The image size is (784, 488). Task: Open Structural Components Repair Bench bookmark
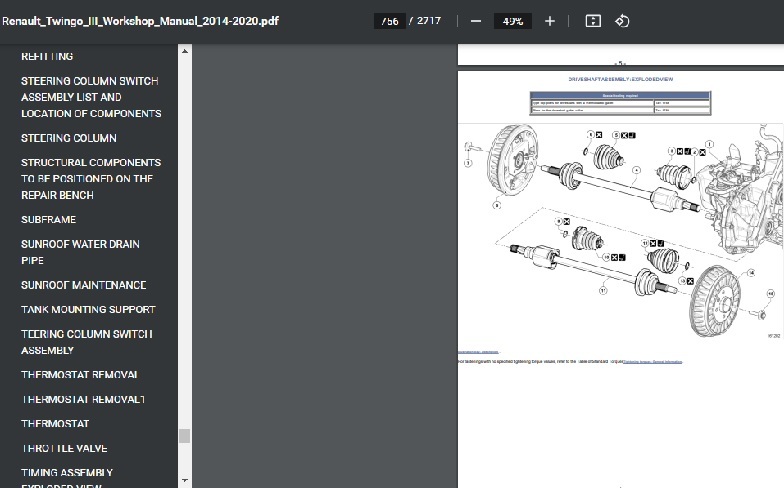91,178
